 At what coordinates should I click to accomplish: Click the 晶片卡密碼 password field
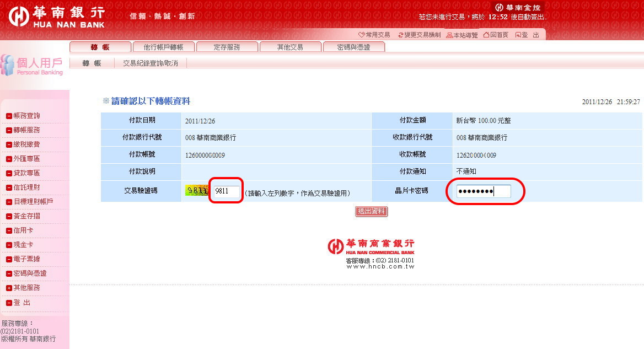tap(484, 191)
